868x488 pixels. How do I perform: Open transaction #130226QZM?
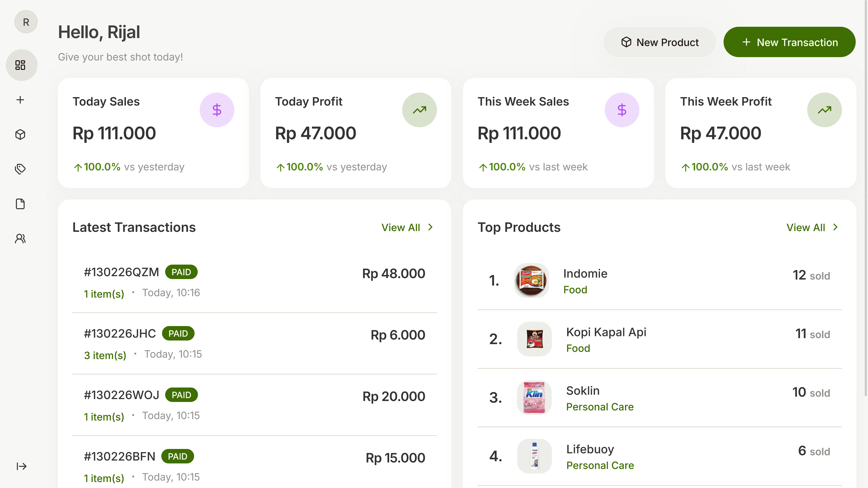121,272
